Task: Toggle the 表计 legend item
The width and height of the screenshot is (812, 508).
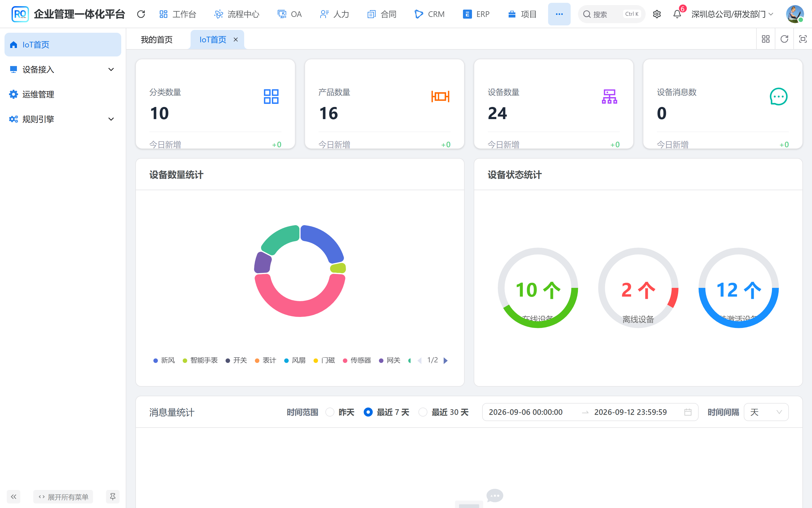Action: 265,360
